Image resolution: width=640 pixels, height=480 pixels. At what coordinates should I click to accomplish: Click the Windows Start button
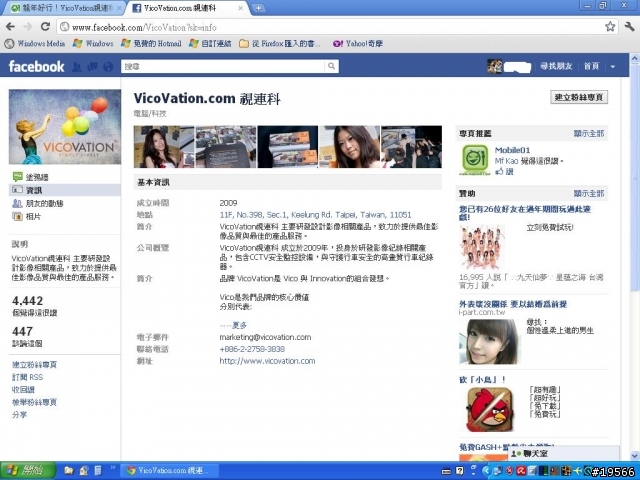tap(28, 471)
